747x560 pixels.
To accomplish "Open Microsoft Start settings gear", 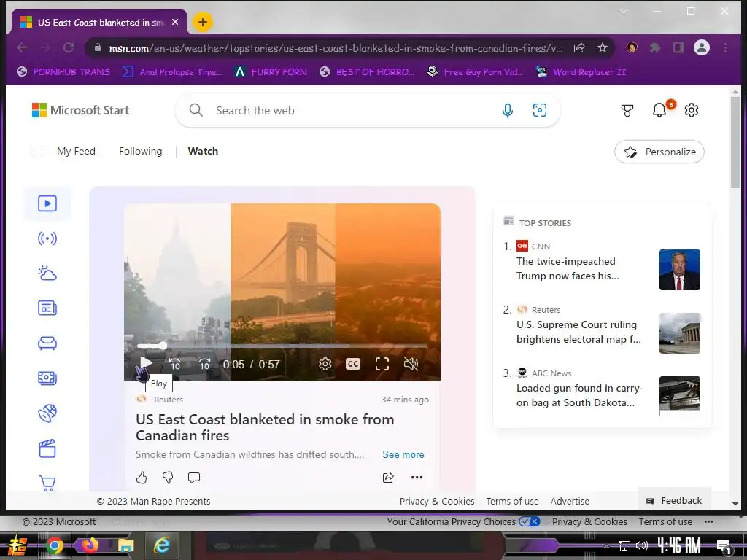I will pyautogui.click(x=692, y=111).
